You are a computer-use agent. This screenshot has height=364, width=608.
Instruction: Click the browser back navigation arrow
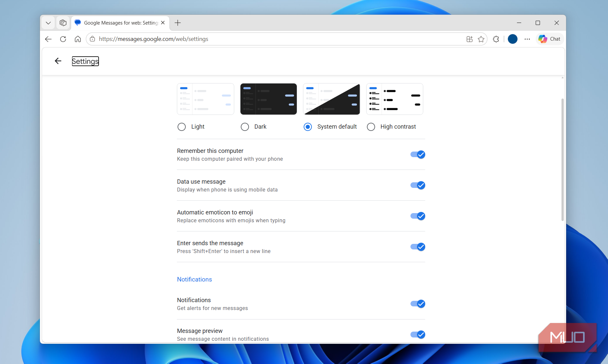click(48, 39)
